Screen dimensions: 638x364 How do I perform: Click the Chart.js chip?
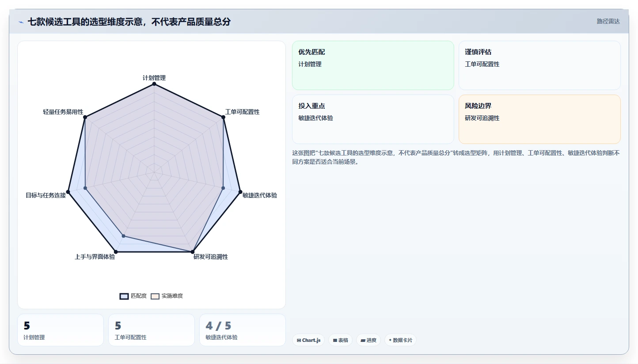pos(308,340)
